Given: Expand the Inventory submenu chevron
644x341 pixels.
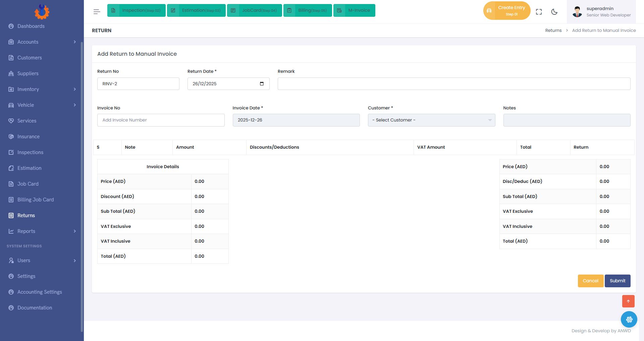Looking at the screenshot, I should click(75, 89).
